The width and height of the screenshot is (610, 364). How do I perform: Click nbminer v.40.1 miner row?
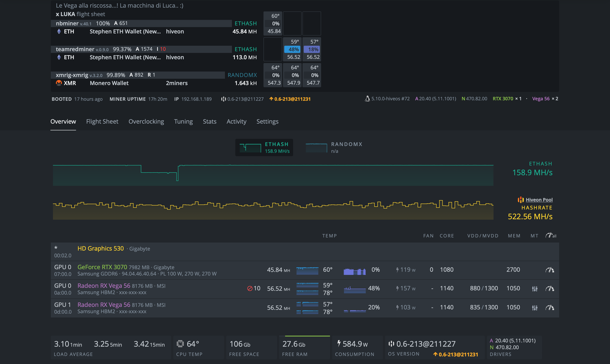click(141, 23)
